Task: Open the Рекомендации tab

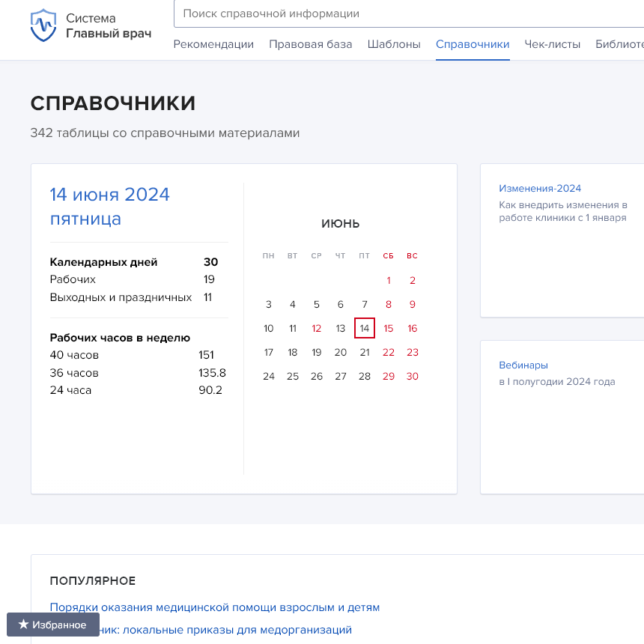Action: [213, 44]
